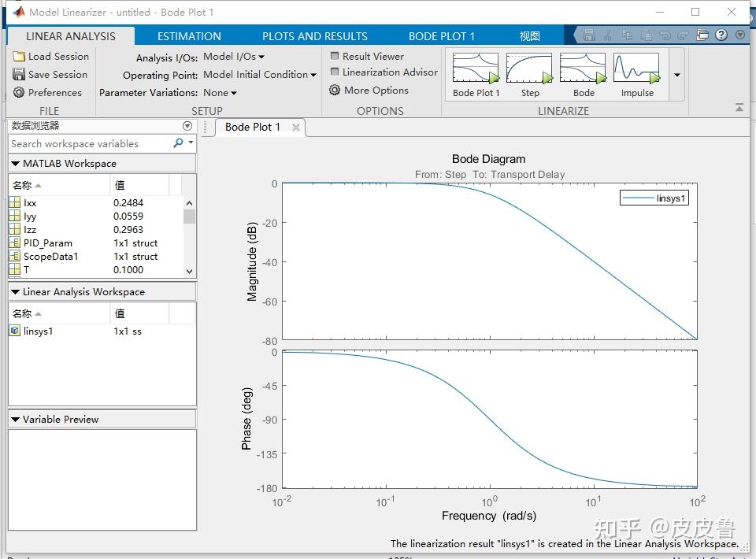Generate an Impulse response plot
The height and width of the screenshot is (559, 756).
tap(636, 71)
